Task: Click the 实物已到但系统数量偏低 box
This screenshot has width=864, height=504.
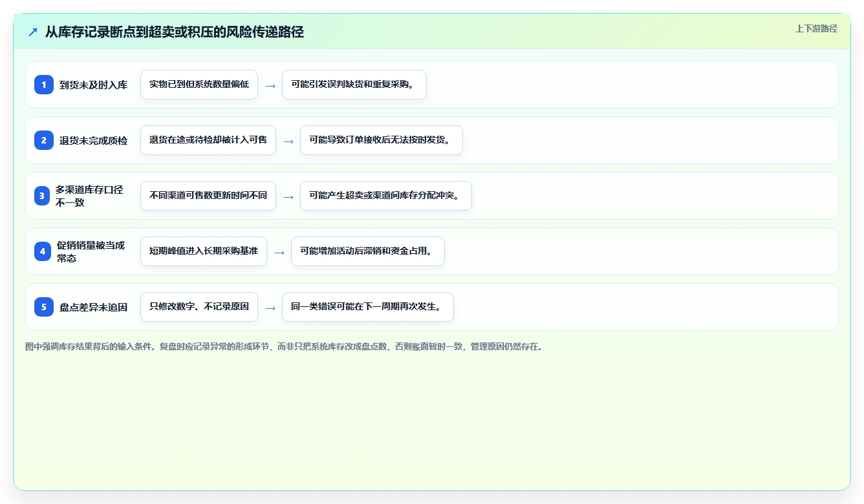Action: coord(199,85)
